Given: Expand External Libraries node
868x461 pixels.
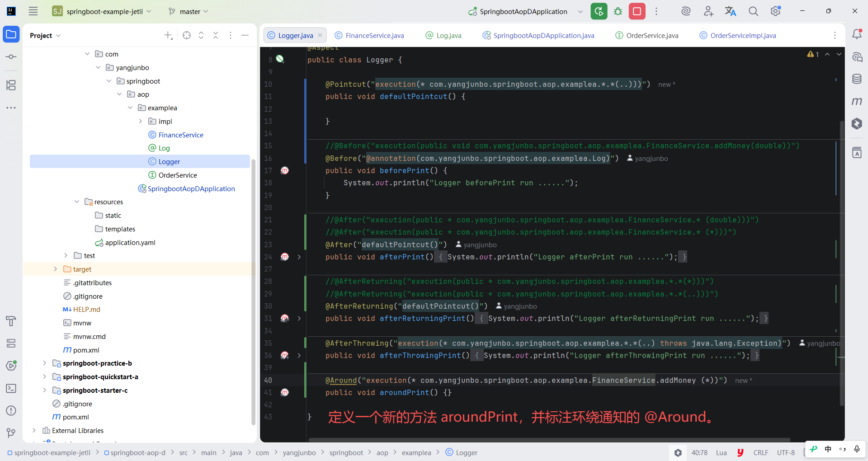Looking at the screenshot, I should tap(34, 430).
